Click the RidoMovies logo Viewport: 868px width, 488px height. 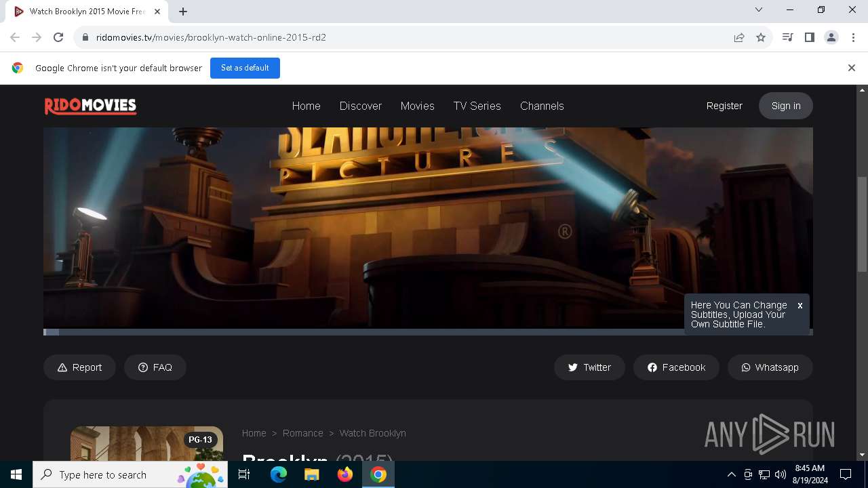[91, 106]
